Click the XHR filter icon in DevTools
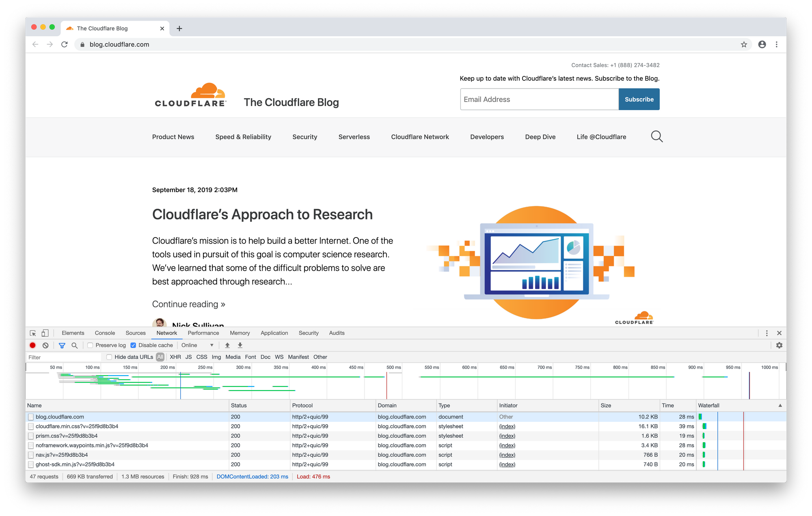 click(x=174, y=357)
